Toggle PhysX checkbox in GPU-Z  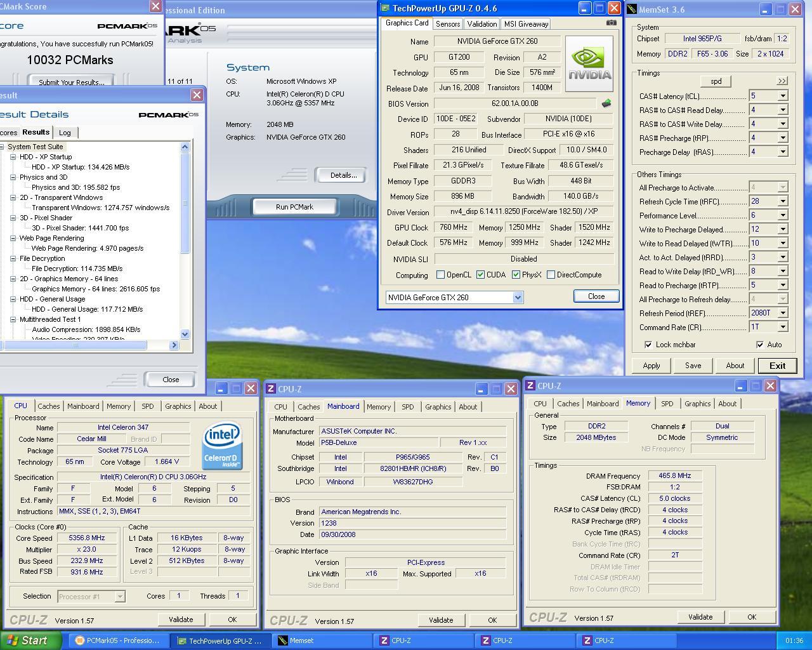click(516, 275)
